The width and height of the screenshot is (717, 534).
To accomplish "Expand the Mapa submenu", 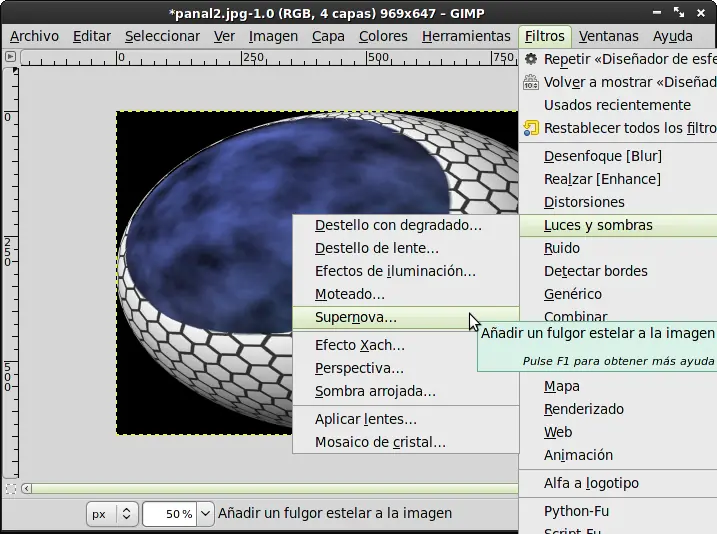I will click(618, 386).
